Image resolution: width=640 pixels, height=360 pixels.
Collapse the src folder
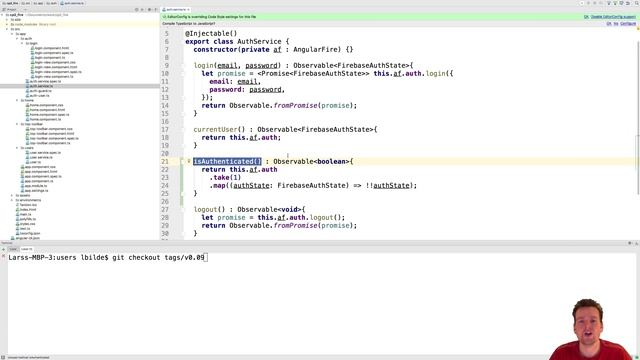7,29
